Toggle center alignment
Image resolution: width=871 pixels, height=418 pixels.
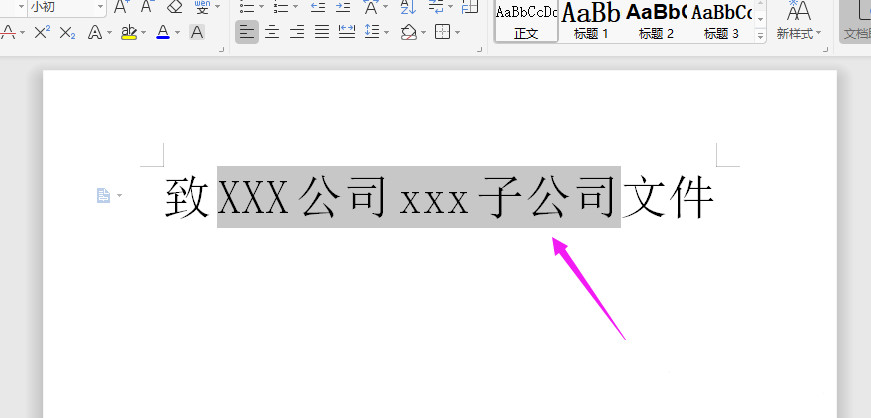[x=272, y=32]
